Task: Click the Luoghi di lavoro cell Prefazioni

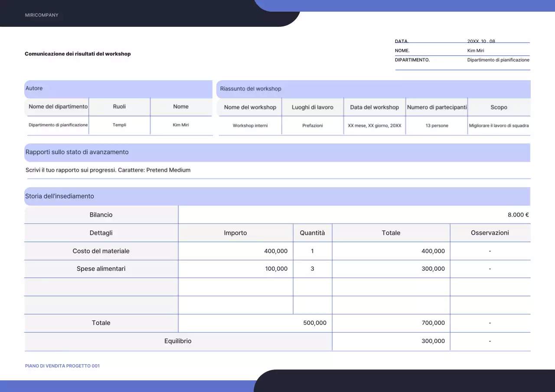Action: click(312, 126)
